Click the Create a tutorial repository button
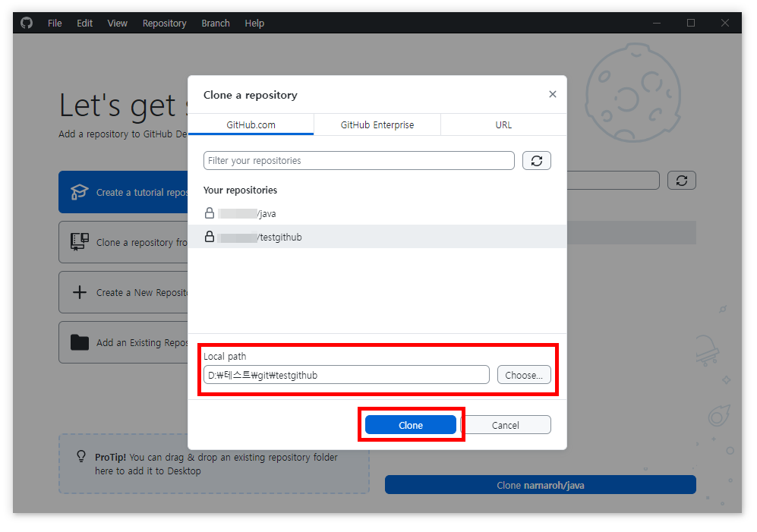 [123, 192]
